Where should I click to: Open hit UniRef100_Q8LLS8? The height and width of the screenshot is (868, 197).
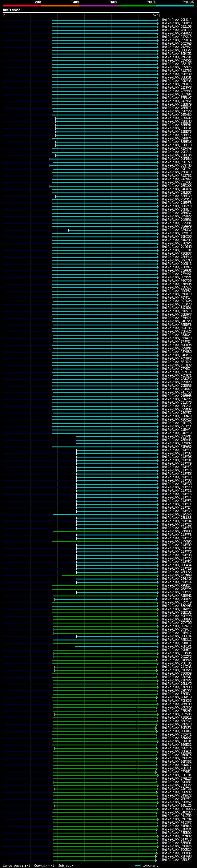[177, 518]
